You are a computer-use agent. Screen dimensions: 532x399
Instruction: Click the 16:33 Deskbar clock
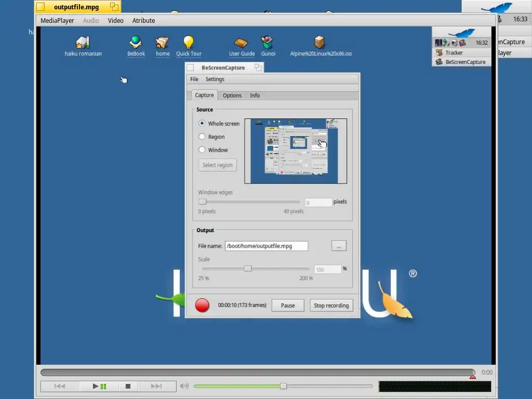pos(520,19)
